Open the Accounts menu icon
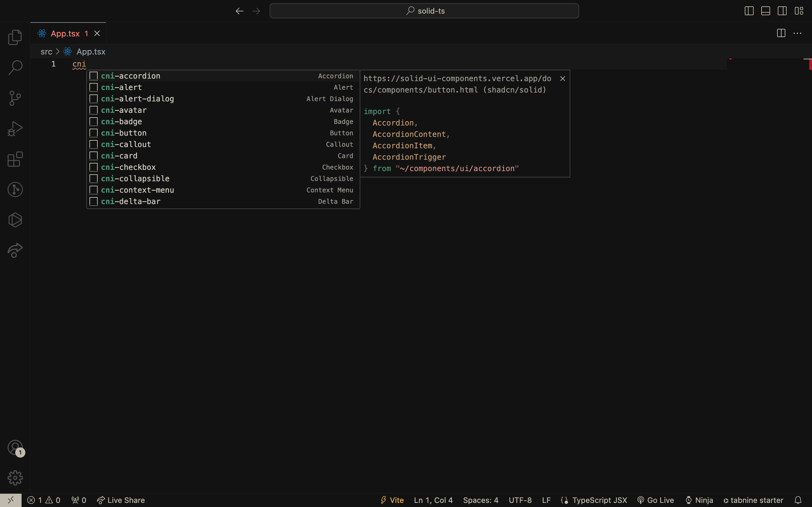Image resolution: width=812 pixels, height=507 pixels. tap(15, 448)
